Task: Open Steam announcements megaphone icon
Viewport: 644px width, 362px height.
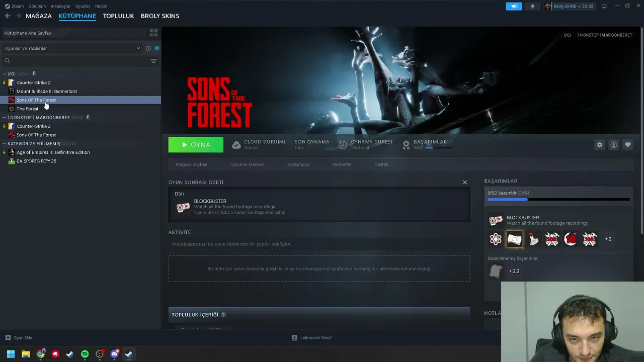Action: point(514,6)
